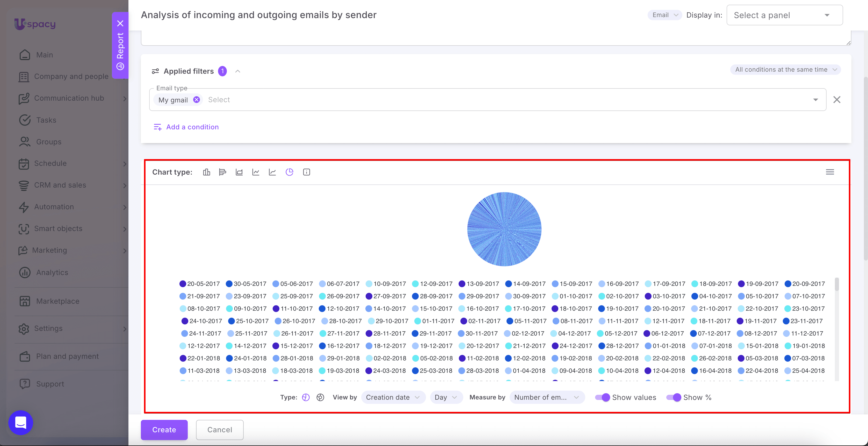Screen dimensions: 868x446
Task: Remove the Email type filter condition
Action: pos(837,100)
